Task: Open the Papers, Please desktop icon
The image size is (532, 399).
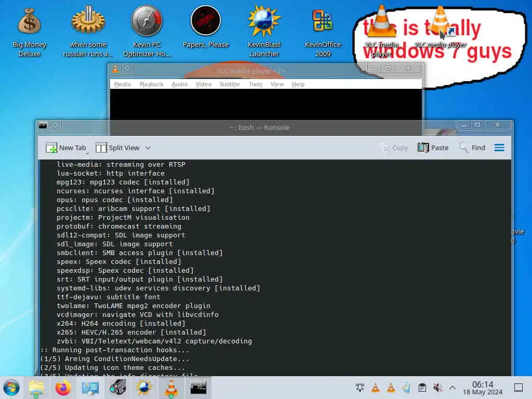Action: click(206, 27)
